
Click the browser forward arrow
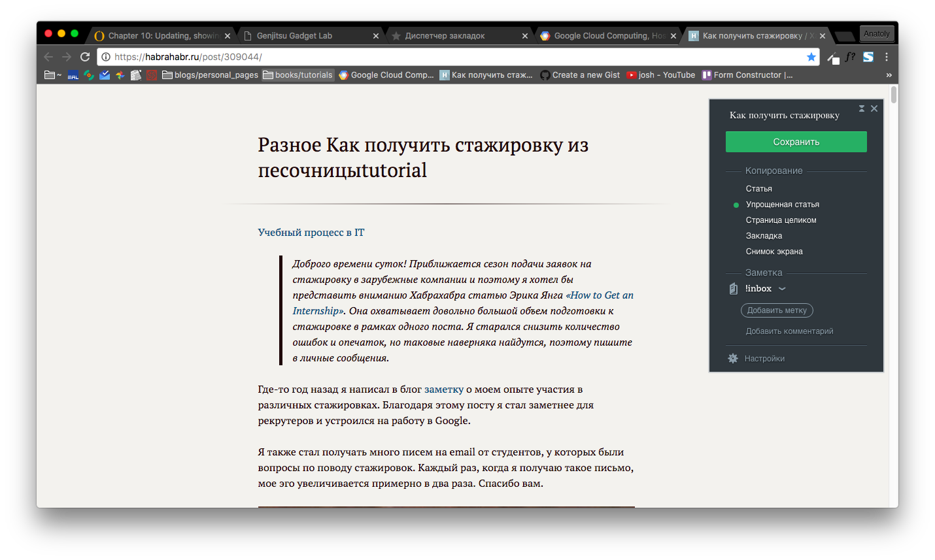tap(67, 57)
